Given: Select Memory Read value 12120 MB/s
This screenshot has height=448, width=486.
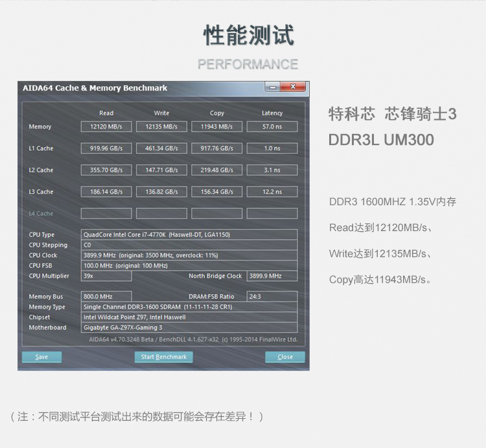Looking at the screenshot, I should point(106,127).
